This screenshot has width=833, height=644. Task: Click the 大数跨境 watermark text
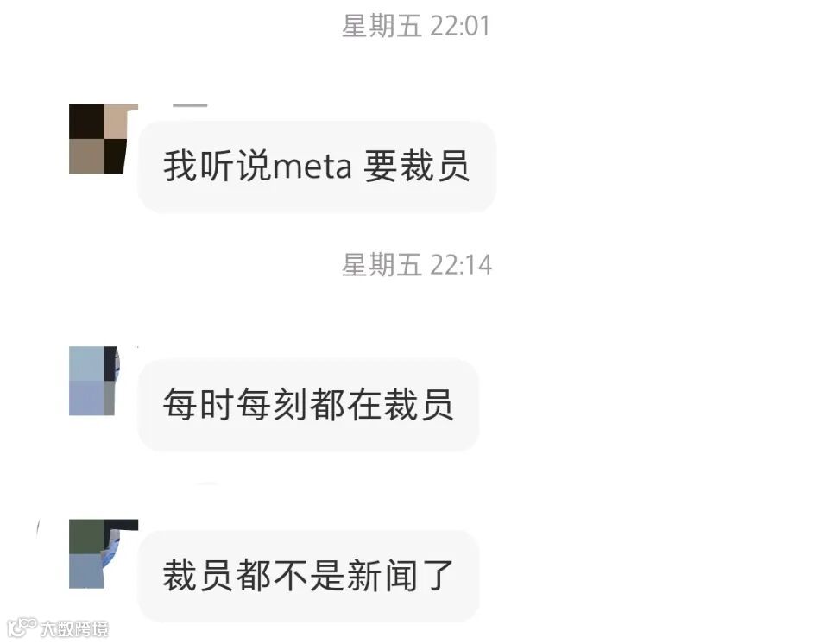[74, 629]
